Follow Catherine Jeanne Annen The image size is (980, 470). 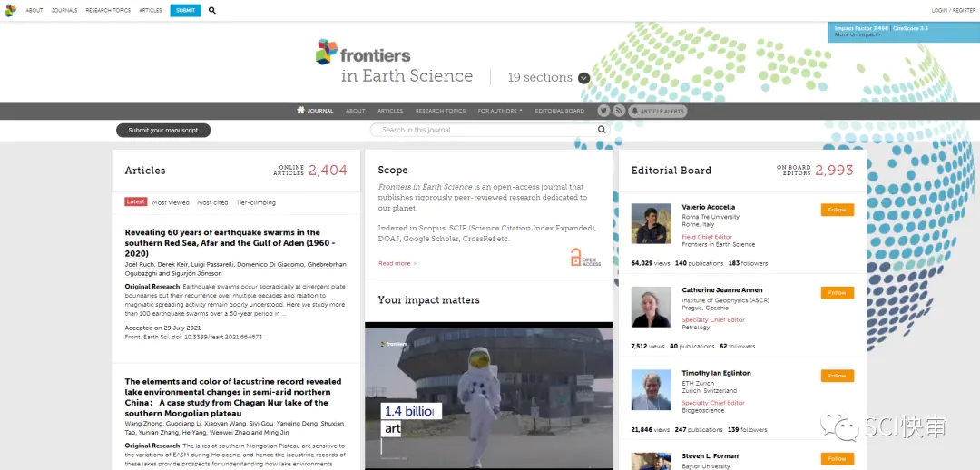pyautogui.click(x=837, y=293)
